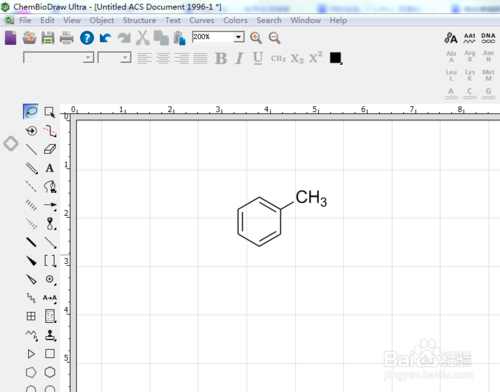Click the black color swatch
Screen dimensions: 500x392
pyautogui.click(x=335, y=58)
